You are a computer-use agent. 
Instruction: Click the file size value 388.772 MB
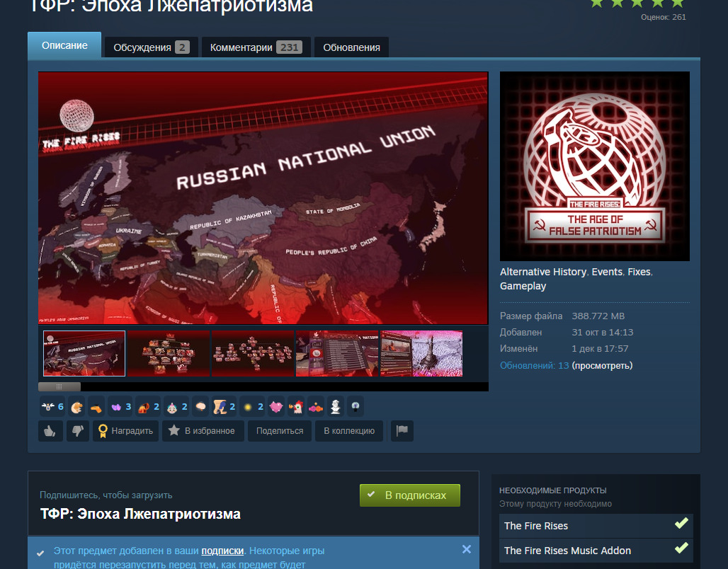[x=598, y=316]
